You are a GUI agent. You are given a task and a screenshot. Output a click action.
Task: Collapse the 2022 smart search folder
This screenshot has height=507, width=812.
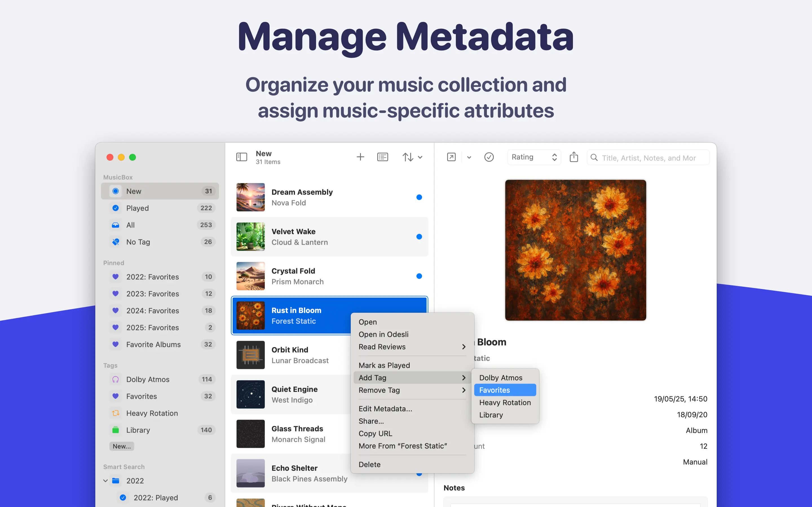coord(105,481)
